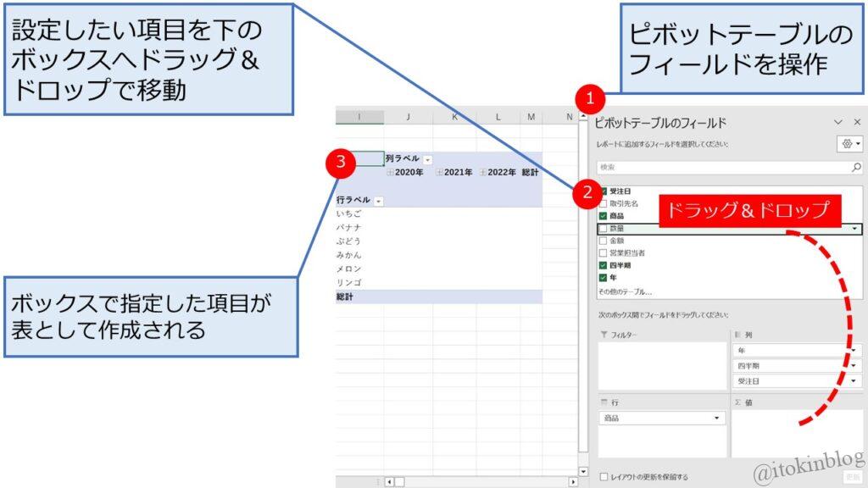Open the 列ラベル filter dropdown
868x488 pixels.
tap(427, 159)
